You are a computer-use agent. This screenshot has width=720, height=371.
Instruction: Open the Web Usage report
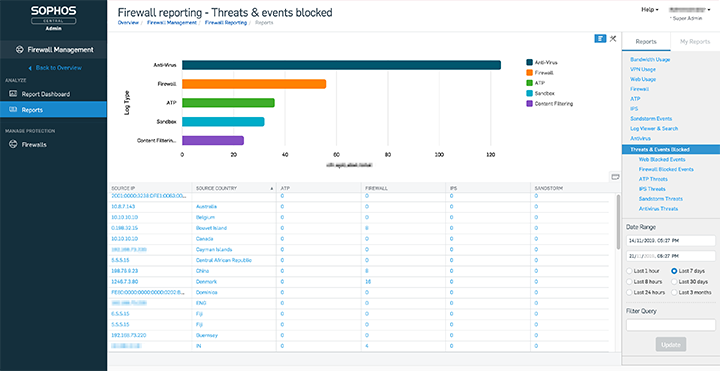643,79
